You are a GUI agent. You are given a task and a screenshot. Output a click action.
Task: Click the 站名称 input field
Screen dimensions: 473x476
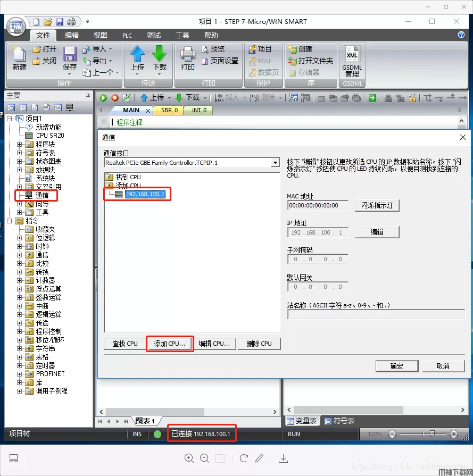point(376,314)
